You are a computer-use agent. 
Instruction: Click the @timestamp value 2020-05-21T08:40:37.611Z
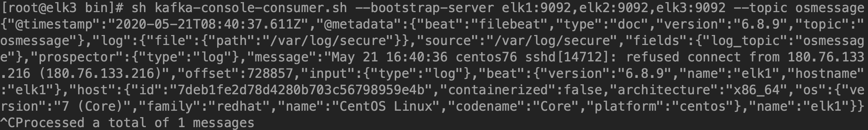tap(208, 24)
